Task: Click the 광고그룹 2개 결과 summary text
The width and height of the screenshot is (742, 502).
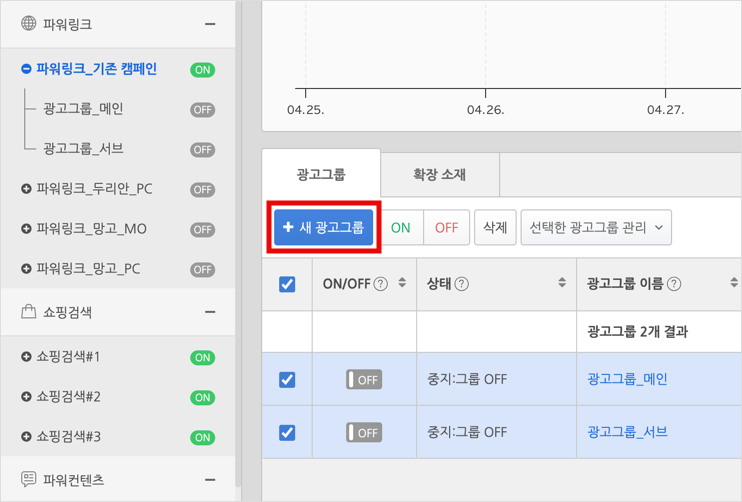Action: 637,331
